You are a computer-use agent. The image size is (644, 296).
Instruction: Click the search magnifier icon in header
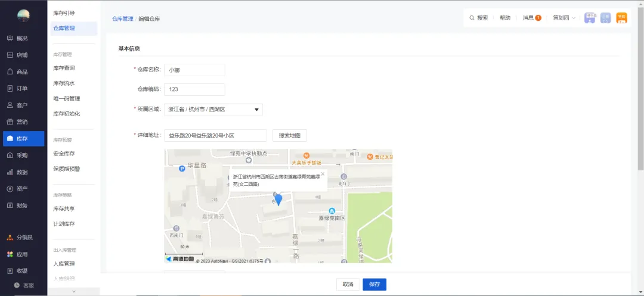[x=472, y=18]
